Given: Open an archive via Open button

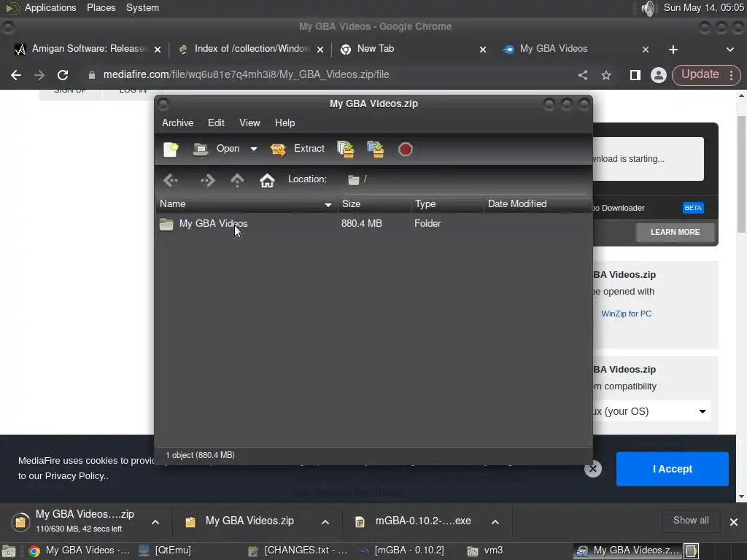Looking at the screenshot, I should 216,149.
